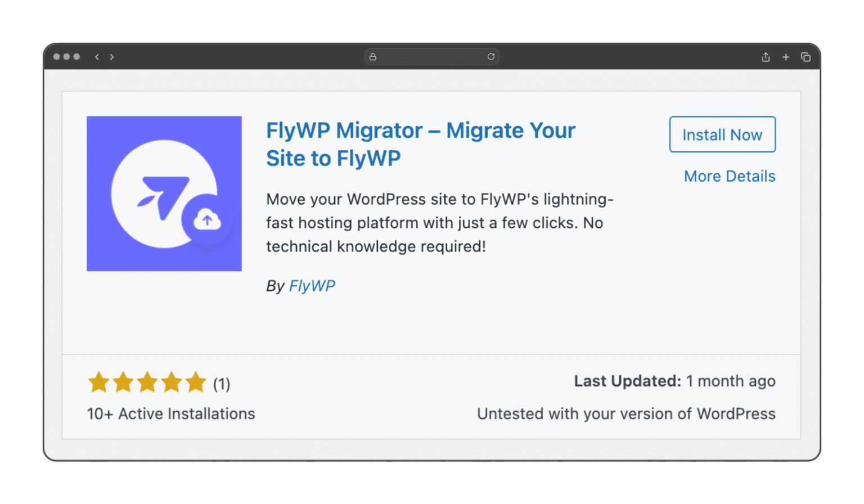This screenshot has height=504, width=864.
Task: Click the padlock icon in the address bar
Action: pos(372,56)
